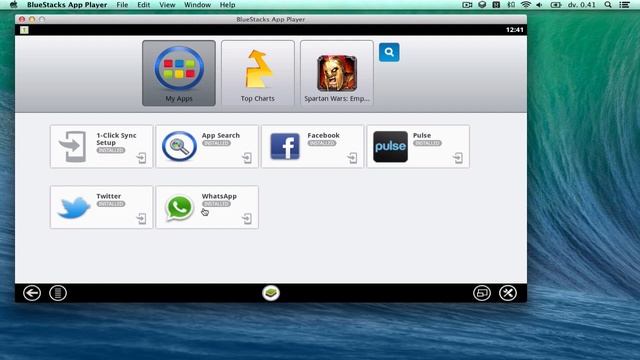The width and height of the screenshot is (640, 360).
Task: Open settings tools icon in bottom bar
Action: pyautogui.click(x=508, y=293)
